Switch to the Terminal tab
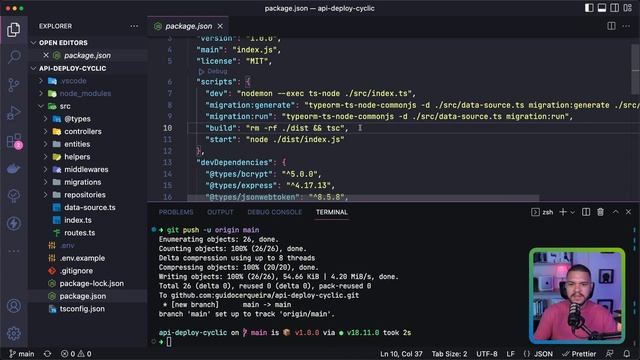 (x=332, y=212)
